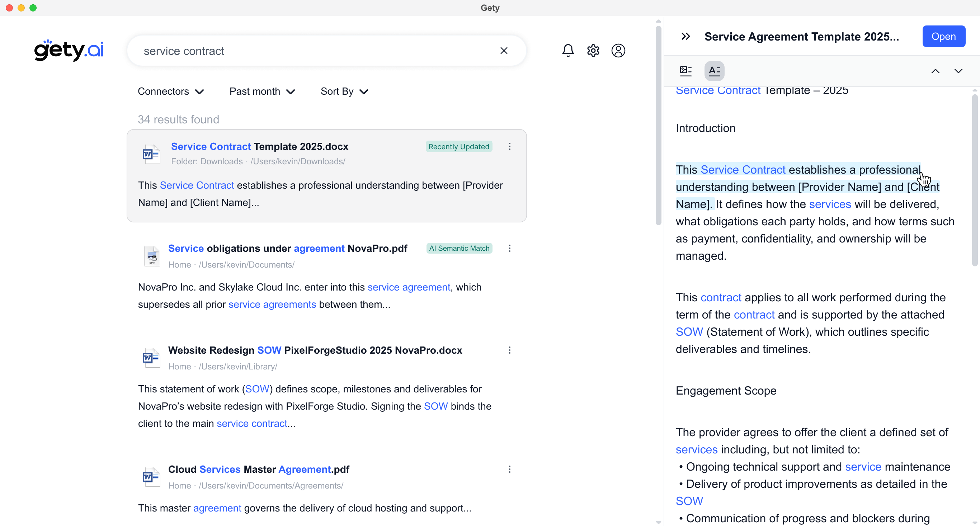Viewport: 980px width, 528px height.
Task: Clear the search query with X icon
Action: coord(504,51)
